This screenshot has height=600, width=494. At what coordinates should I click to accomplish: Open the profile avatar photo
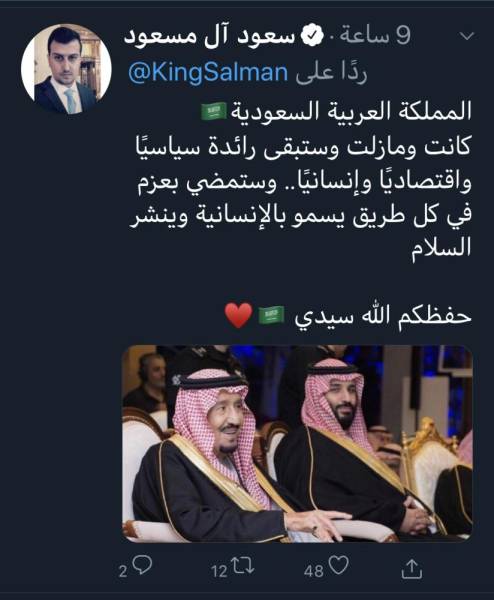[x=66, y=69]
